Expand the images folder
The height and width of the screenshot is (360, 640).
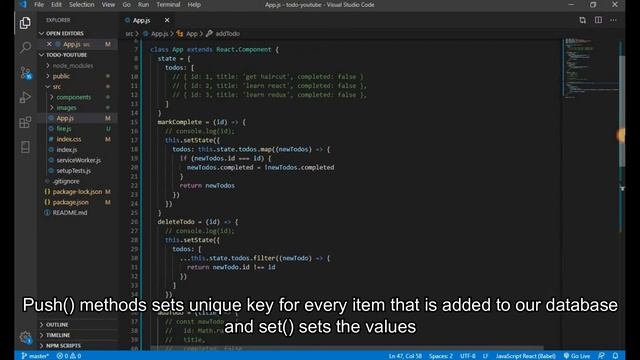pyautogui.click(x=66, y=108)
